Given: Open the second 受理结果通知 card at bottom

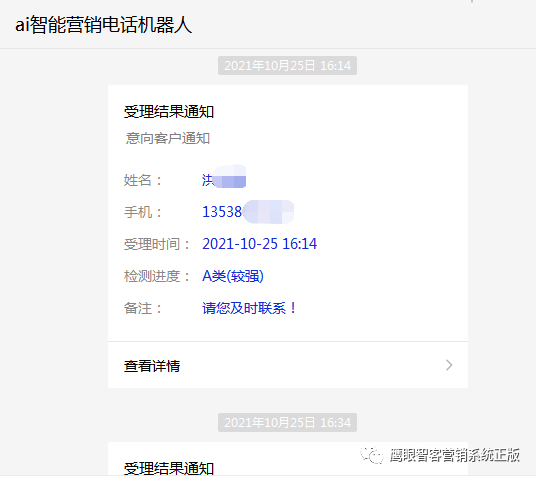Looking at the screenshot, I should 288,459.
